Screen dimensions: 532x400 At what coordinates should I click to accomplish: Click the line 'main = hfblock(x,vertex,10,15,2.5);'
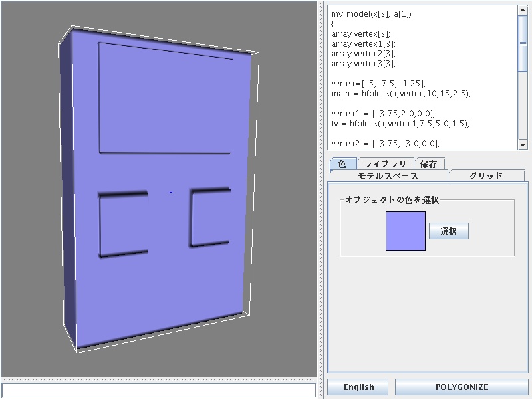coord(401,94)
